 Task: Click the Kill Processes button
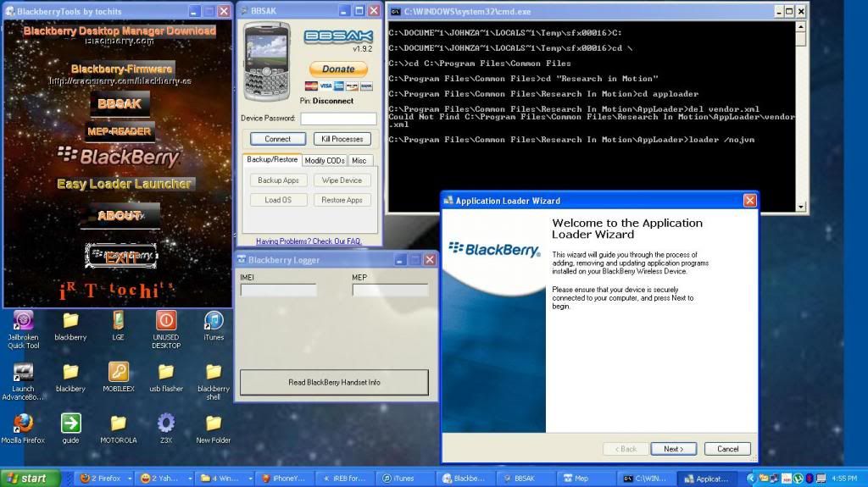[342, 139]
